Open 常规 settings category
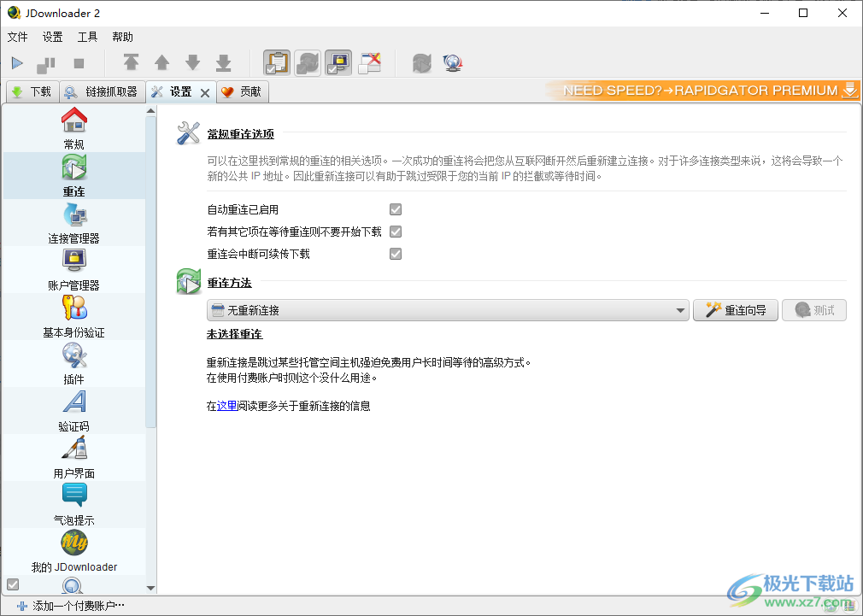Screen dimensions: 863x616 point(73,128)
